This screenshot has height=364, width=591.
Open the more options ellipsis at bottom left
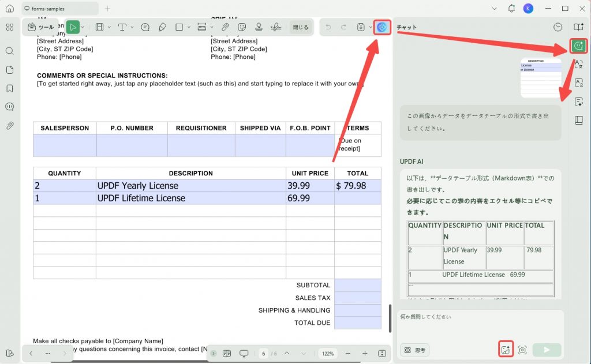(47, 354)
